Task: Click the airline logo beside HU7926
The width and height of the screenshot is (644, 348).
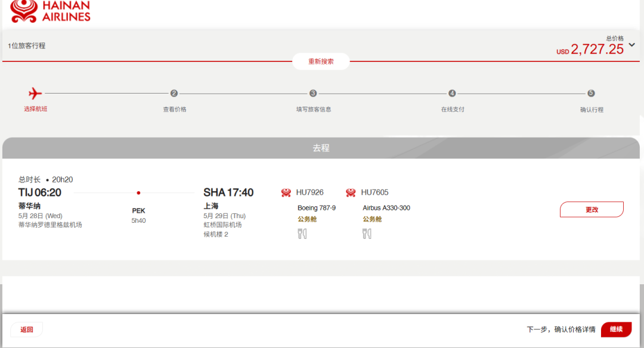Action: coord(286,192)
